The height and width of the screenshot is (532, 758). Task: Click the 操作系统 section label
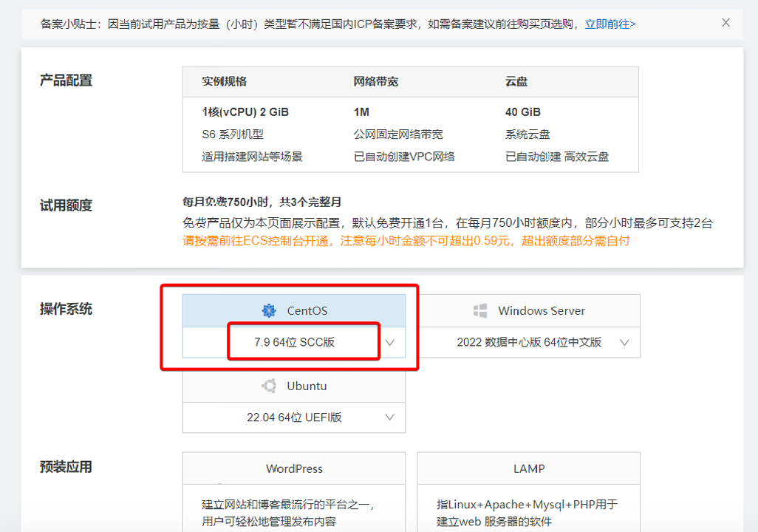point(66,309)
